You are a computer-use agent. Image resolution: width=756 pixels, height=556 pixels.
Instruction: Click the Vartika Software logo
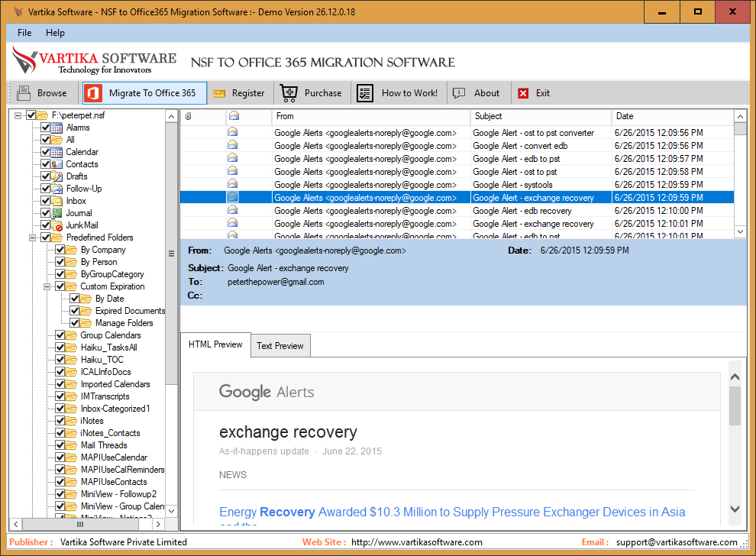[x=95, y=61]
